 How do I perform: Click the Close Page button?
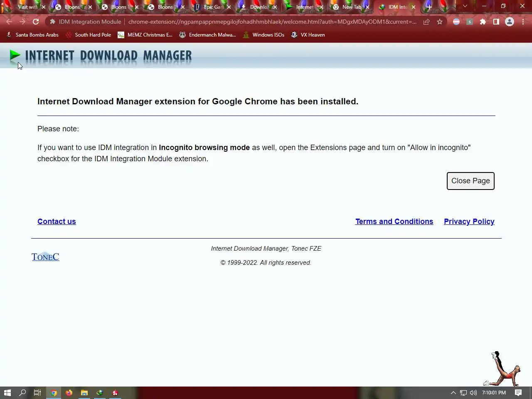[x=470, y=181]
